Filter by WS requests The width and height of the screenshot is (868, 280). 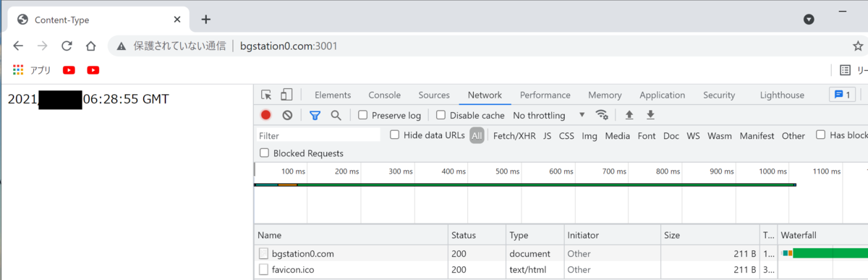[x=693, y=135]
